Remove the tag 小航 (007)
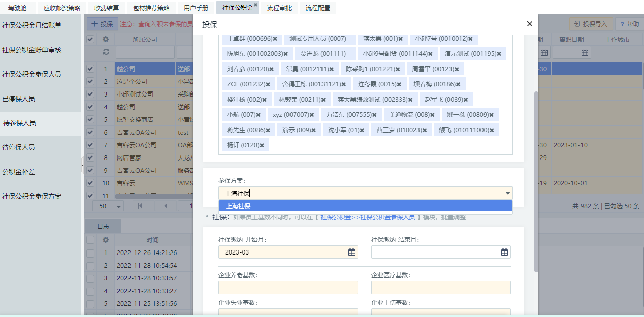The height and width of the screenshot is (317, 644). (258, 115)
